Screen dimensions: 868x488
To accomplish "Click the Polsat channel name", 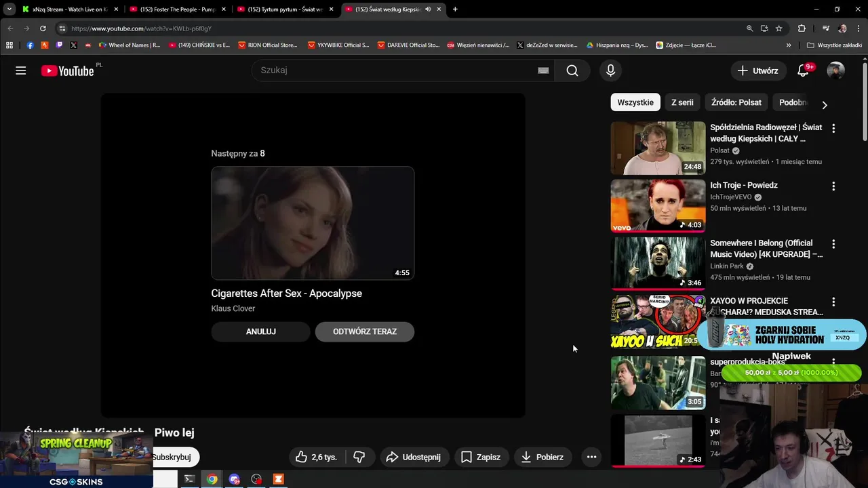I will pyautogui.click(x=719, y=150).
